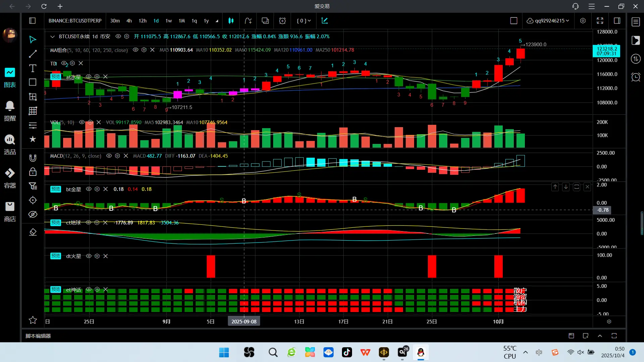Open the 容器 container section

click(x=10, y=178)
